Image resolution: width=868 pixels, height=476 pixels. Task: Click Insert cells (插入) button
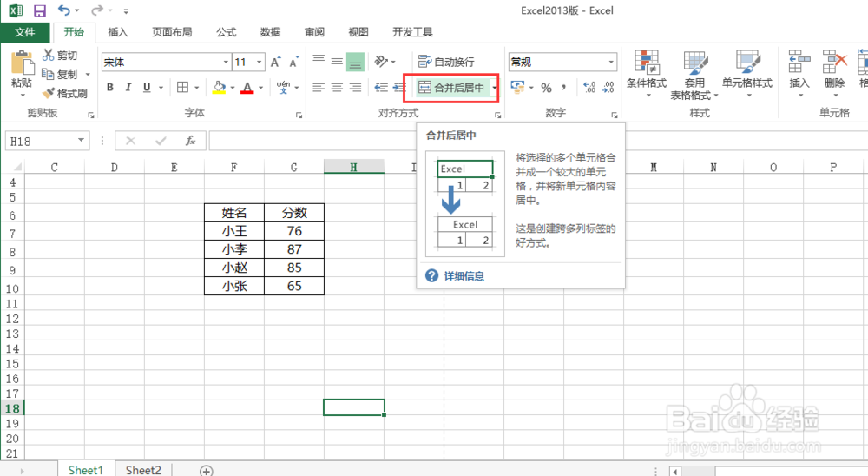(799, 74)
